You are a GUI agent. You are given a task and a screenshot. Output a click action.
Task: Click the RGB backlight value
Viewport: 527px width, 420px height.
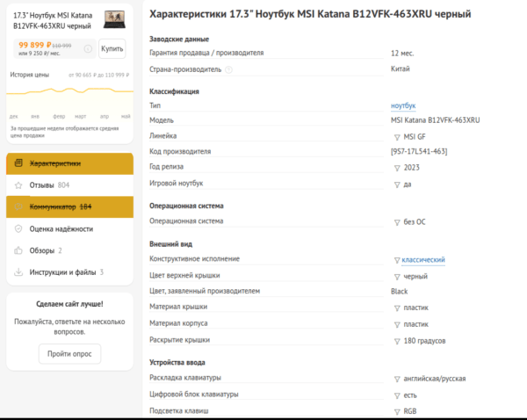coord(410,411)
